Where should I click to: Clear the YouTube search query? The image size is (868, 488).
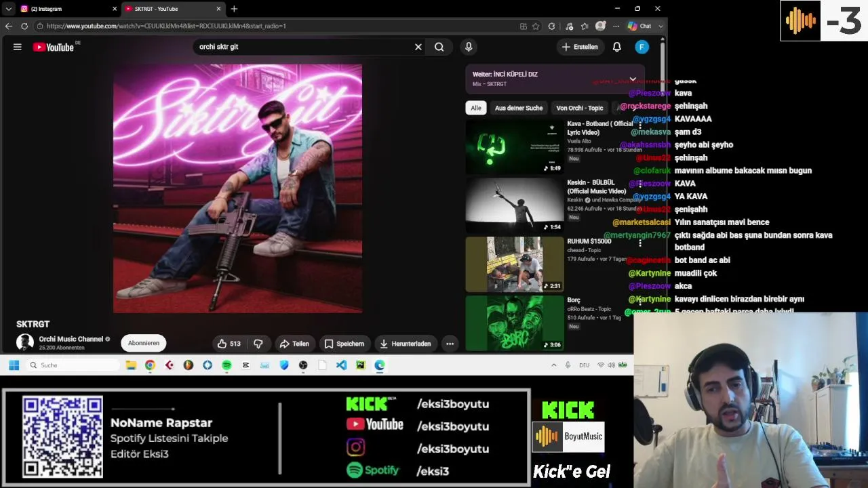click(418, 47)
